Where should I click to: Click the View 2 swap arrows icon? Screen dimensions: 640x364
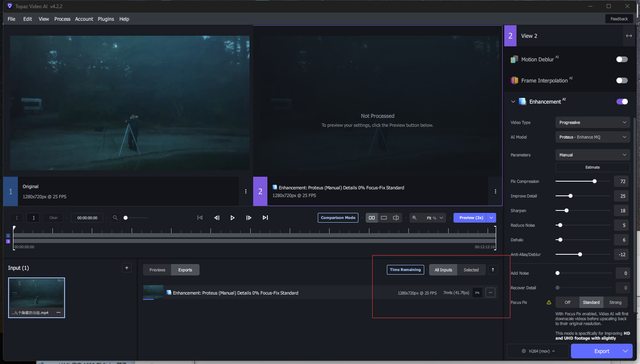tap(629, 36)
